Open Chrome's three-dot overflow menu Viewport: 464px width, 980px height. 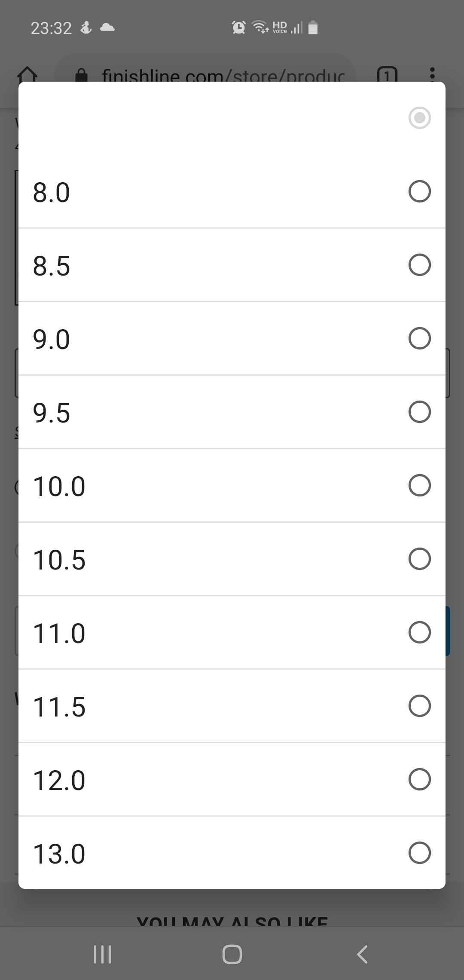pos(432,74)
